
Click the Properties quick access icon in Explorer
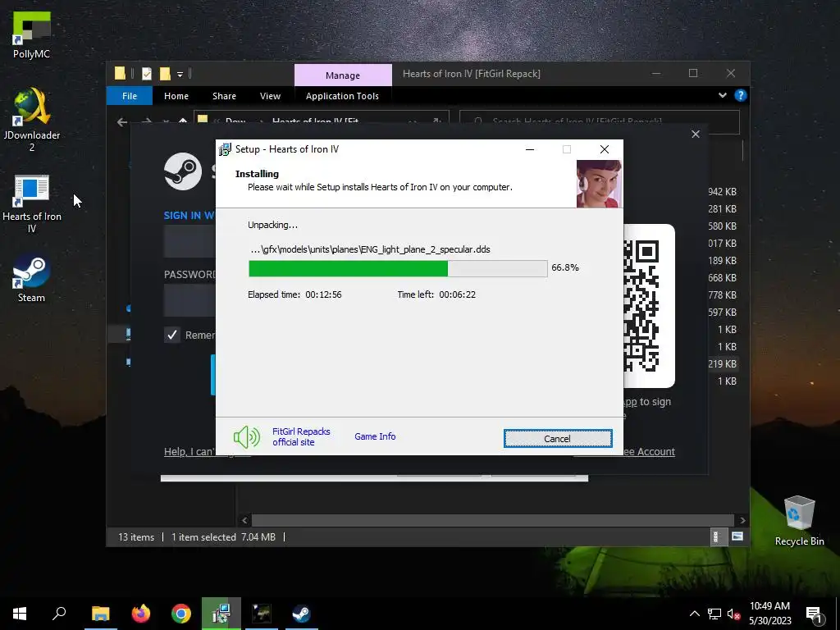pos(147,74)
